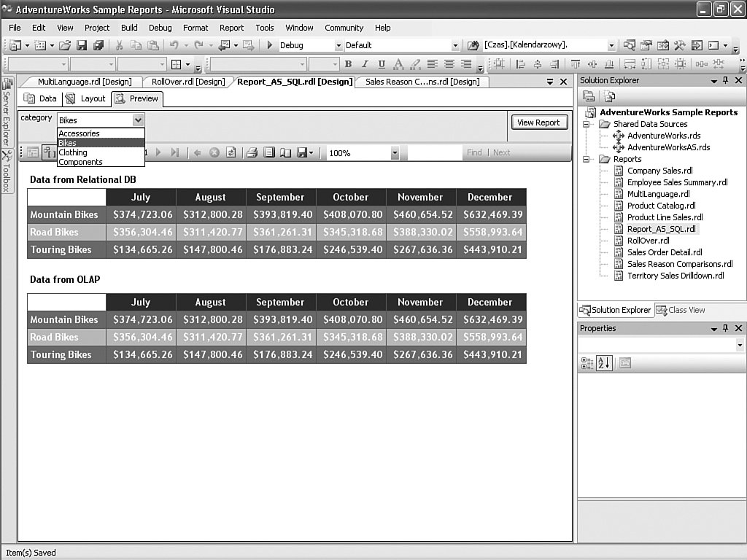Navigate back in the report viewer
The width and height of the screenshot is (747, 560).
pyautogui.click(x=197, y=152)
